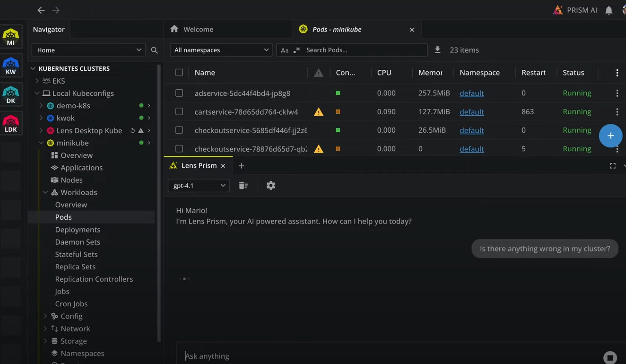Click the checkoutservice-78876d65d7 warning triangle
Screen dimensions: 626x364
coord(319,149)
